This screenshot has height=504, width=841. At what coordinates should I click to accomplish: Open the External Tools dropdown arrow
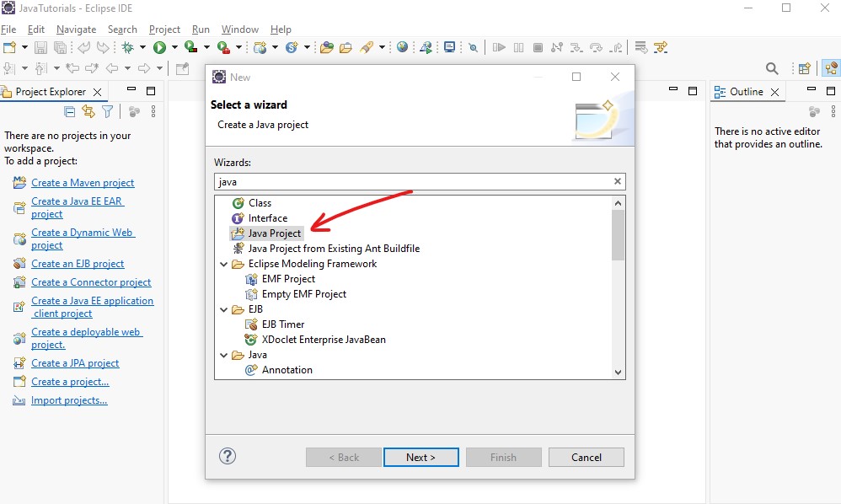click(x=238, y=47)
